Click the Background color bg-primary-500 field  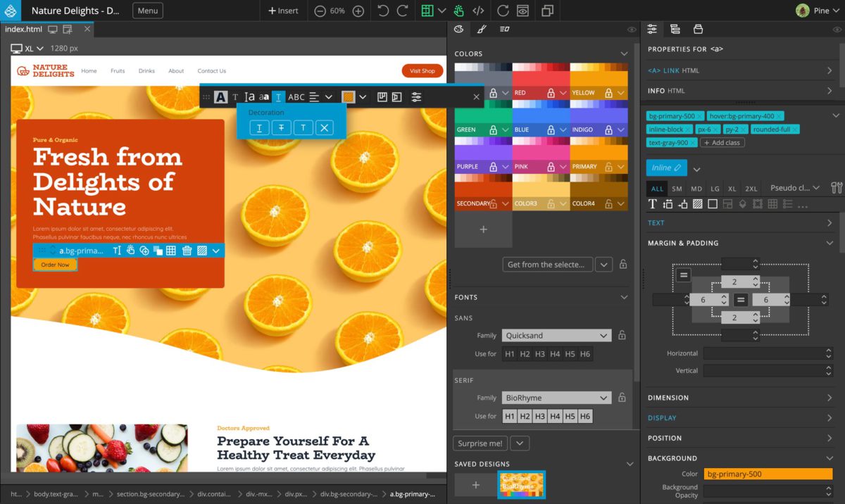coord(768,474)
